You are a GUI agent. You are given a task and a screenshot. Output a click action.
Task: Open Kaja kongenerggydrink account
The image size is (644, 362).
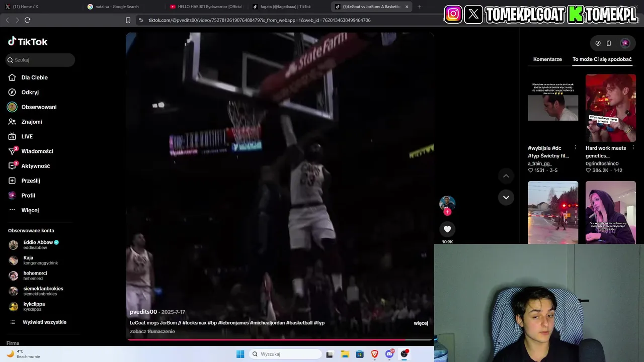33,260
